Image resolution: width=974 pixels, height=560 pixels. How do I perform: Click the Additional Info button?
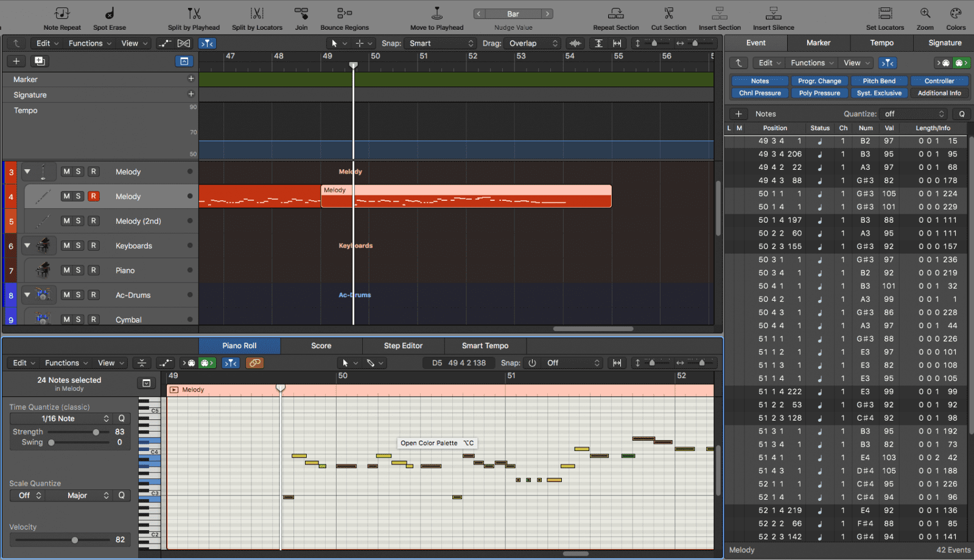pyautogui.click(x=939, y=93)
